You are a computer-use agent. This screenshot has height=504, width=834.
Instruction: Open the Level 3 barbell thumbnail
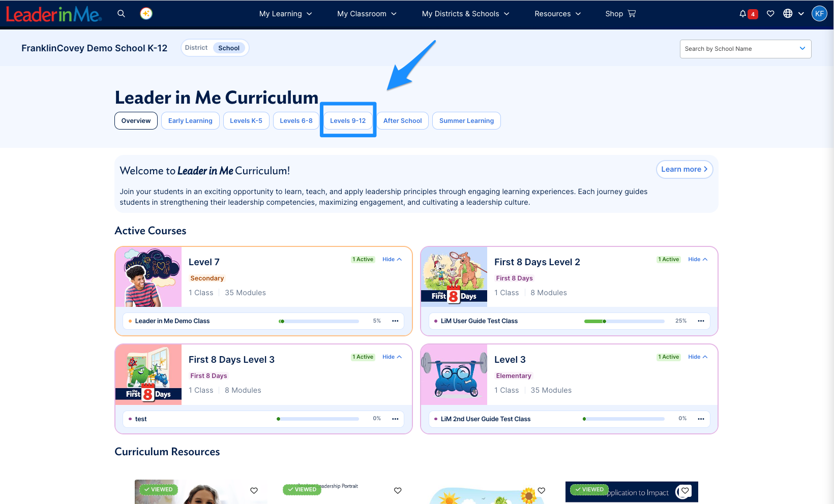click(454, 375)
